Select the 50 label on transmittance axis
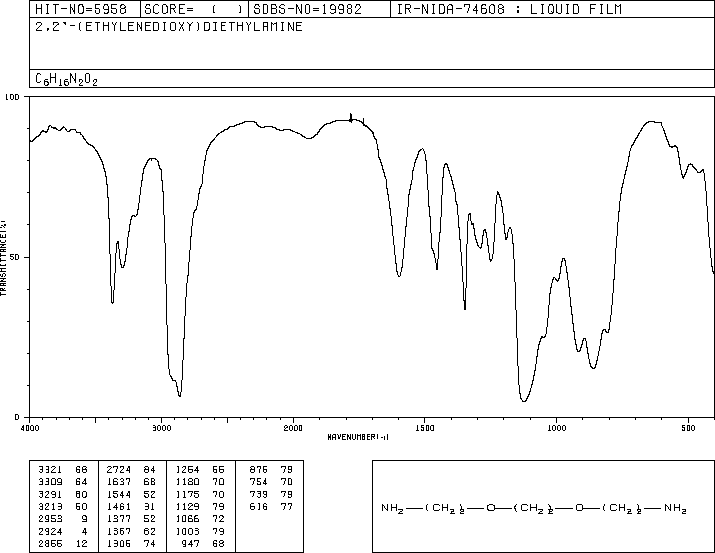The height and width of the screenshot is (553, 715). coord(15,257)
